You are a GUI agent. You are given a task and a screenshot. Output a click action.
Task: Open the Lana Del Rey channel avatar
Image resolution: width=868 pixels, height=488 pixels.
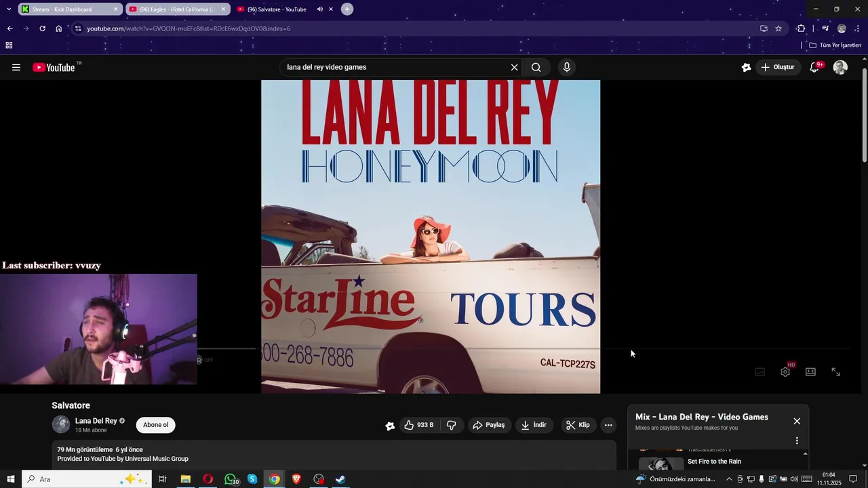61,425
